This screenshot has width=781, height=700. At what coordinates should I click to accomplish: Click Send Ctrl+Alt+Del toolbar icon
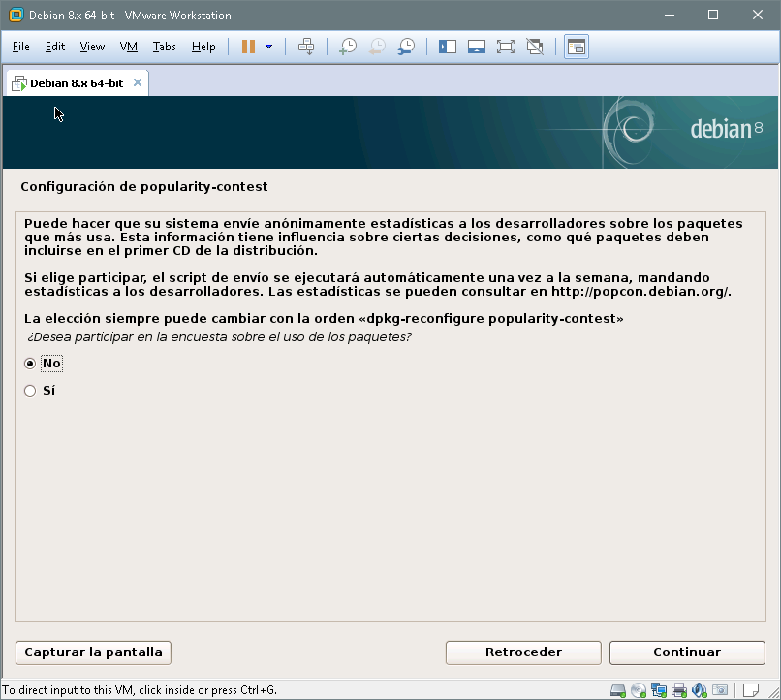(306, 47)
